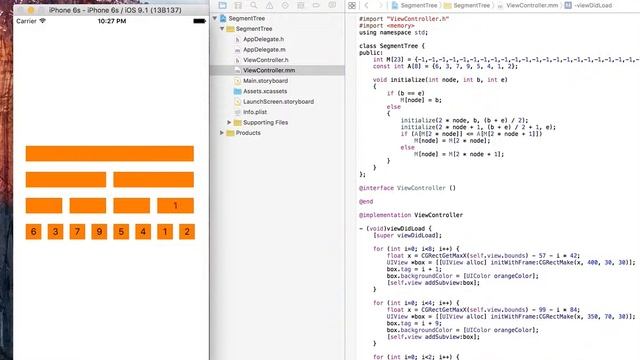This screenshot has width=640, height=360.
Task: Open the Report navigator icon
Action: 332,5
